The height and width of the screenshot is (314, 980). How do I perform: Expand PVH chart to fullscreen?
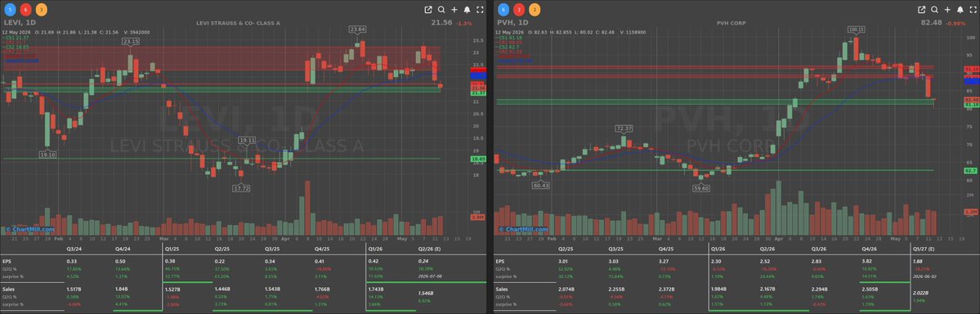coord(973,9)
